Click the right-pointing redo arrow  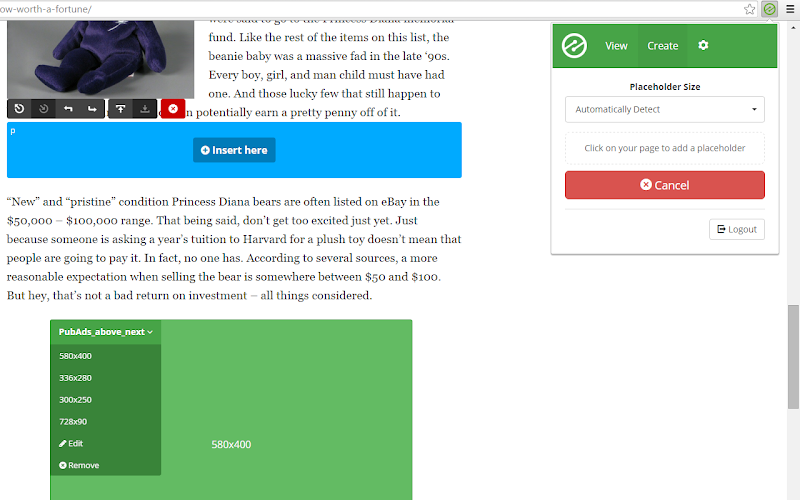click(x=92, y=109)
